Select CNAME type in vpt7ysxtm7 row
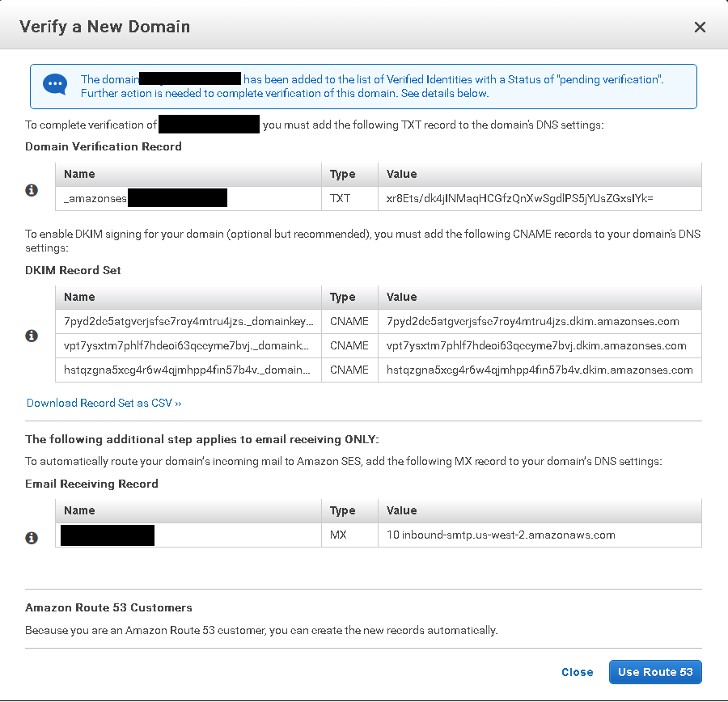The height and width of the screenshot is (702, 728). [349, 345]
